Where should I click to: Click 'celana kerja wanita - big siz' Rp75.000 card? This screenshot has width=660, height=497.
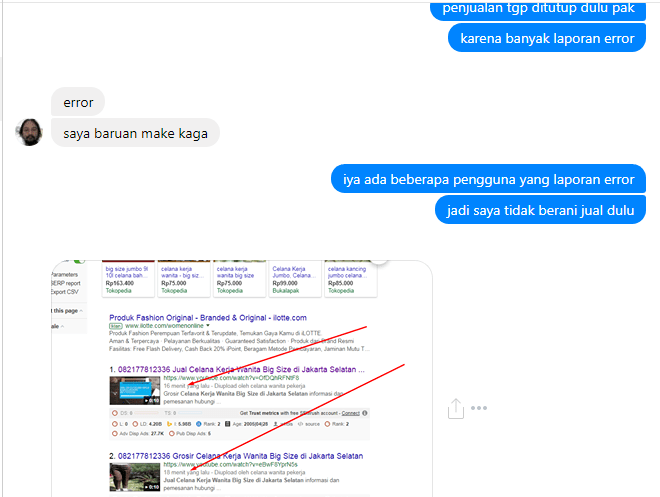coord(184,279)
